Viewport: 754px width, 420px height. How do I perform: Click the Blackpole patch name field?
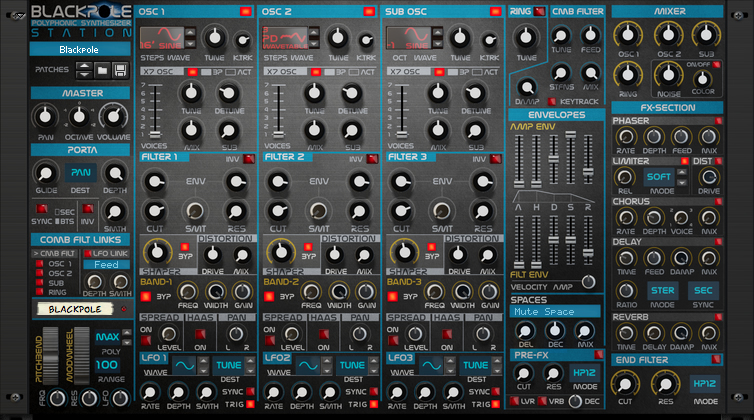point(79,50)
